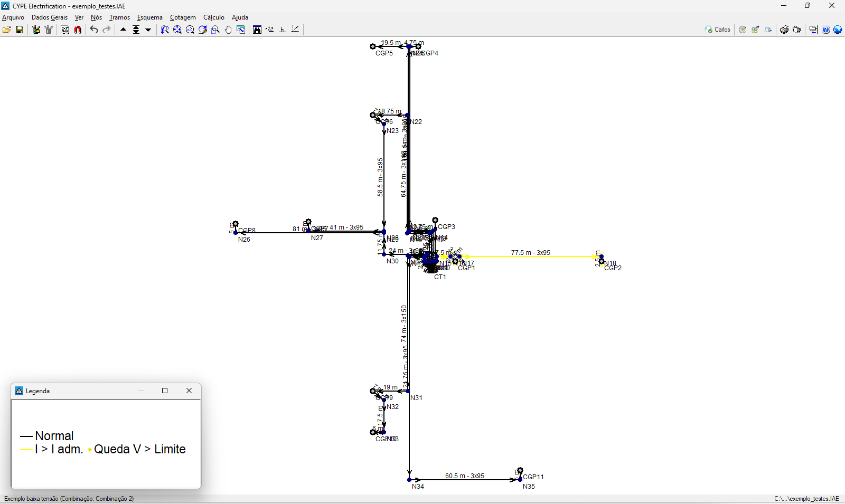
Task: Open the Arquivo menu
Action: click(x=13, y=17)
